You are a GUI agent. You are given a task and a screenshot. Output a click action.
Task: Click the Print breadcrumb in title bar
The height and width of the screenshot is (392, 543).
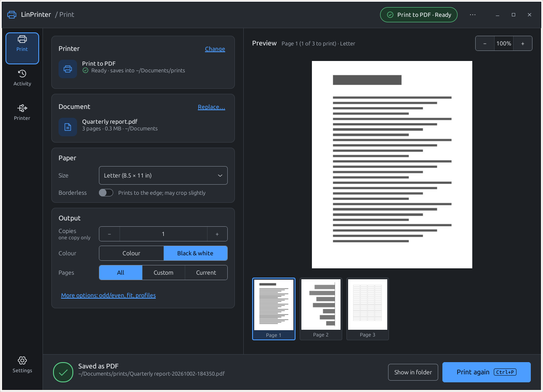tap(67, 15)
